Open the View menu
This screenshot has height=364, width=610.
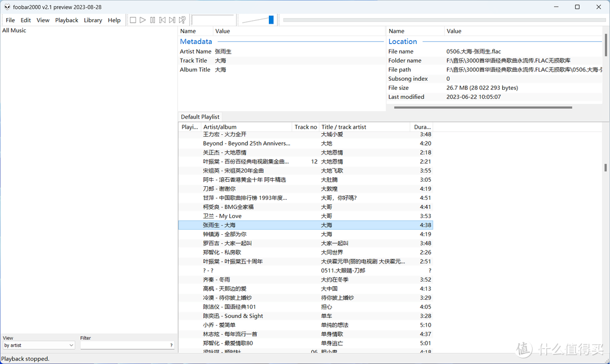(43, 20)
